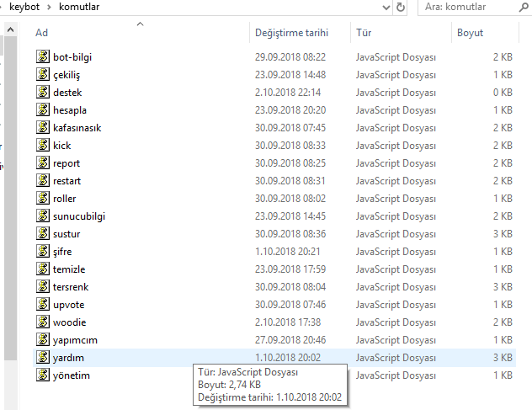Viewport: 532px width, 410px height.
Task: Click the yardım file icon
Action: tap(43, 357)
